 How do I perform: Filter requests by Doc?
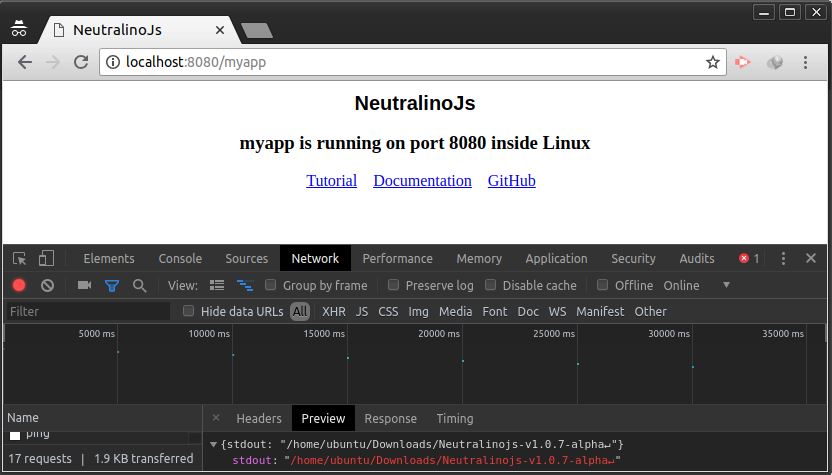[528, 312]
